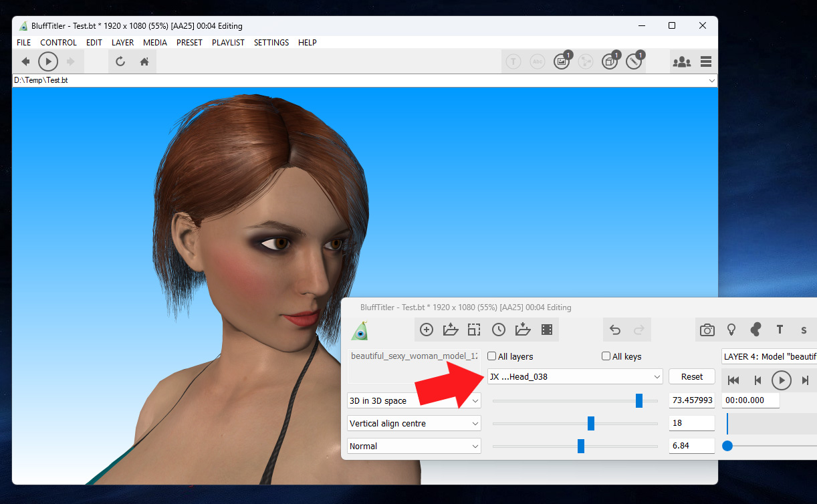This screenshot has height=504, width=817.
Task: Open the hamburger menu icon
Action: 705,61
